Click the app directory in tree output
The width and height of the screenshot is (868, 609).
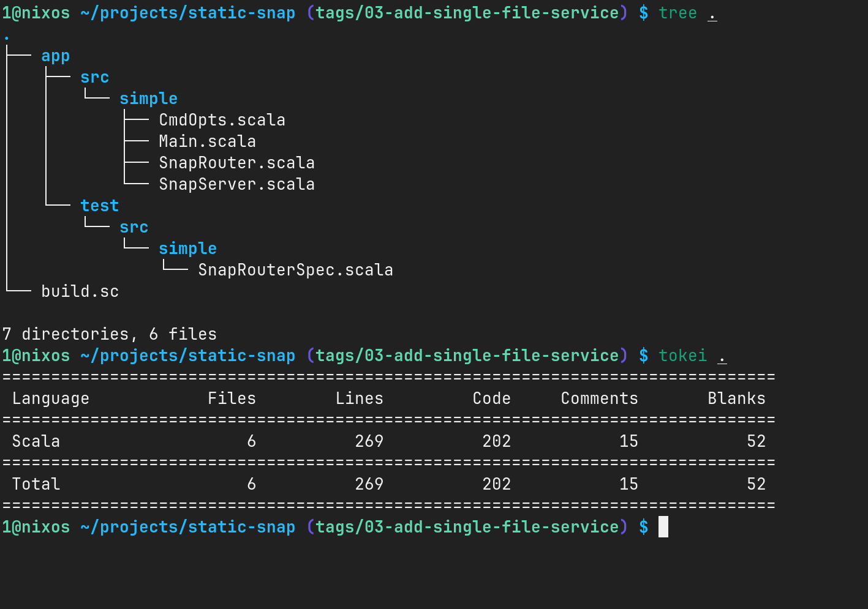click(55, 56)
